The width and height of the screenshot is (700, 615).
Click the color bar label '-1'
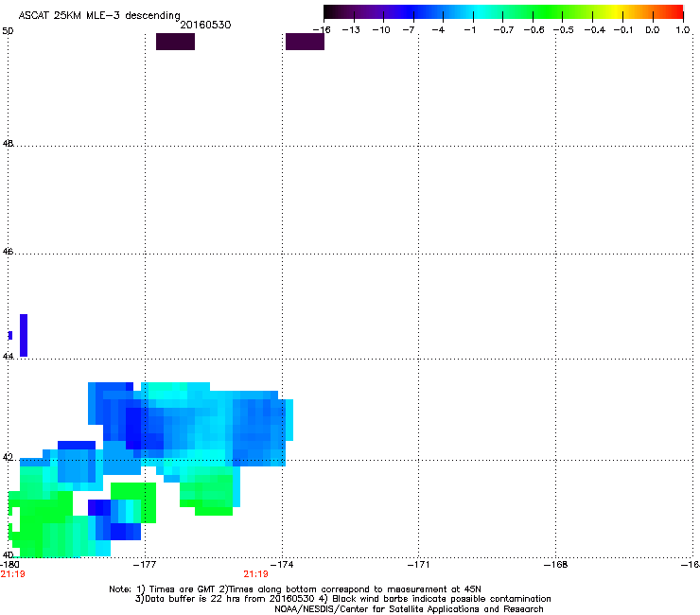(469, 30)
